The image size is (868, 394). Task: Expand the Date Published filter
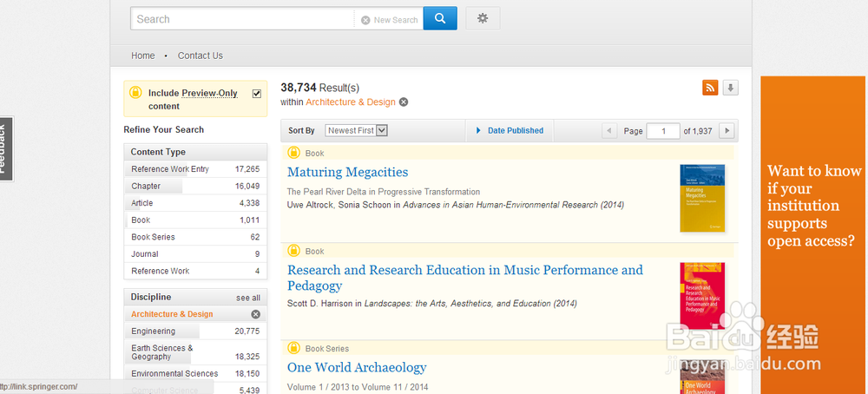pos(514,130)
